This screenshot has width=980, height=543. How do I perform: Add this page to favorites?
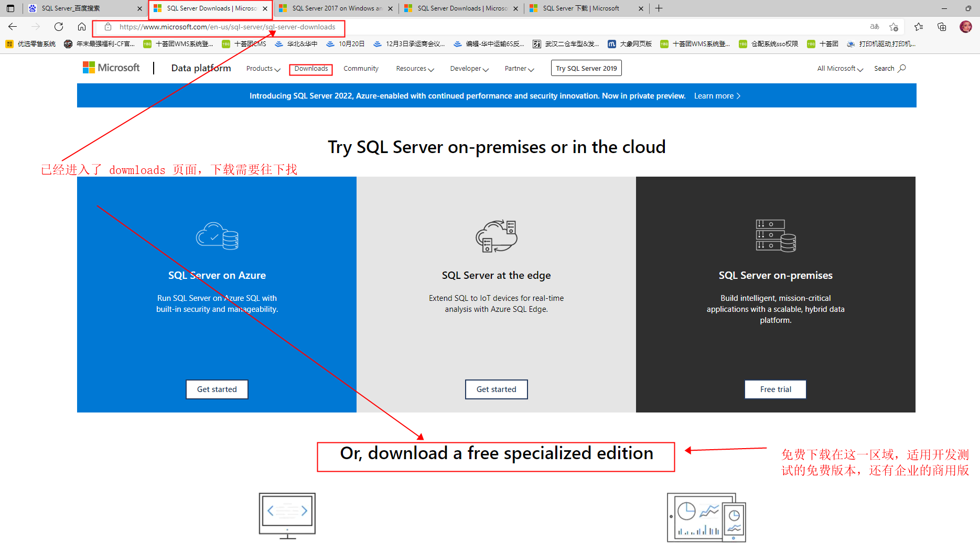[x=894, y=27]
